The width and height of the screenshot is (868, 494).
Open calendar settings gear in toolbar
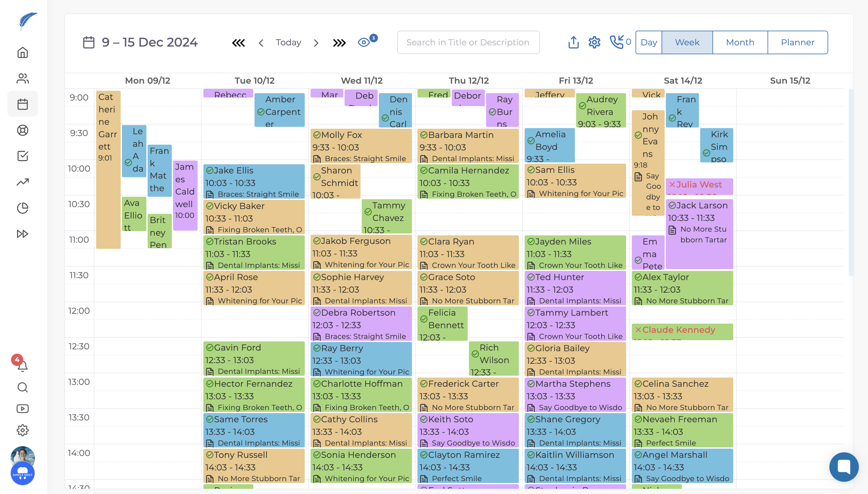pos(594,42)
